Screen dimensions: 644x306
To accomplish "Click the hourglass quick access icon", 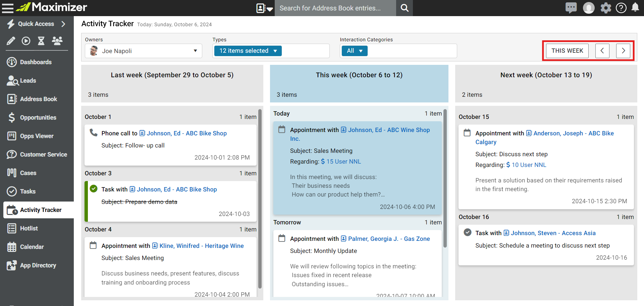I will (x=41, y=41).
